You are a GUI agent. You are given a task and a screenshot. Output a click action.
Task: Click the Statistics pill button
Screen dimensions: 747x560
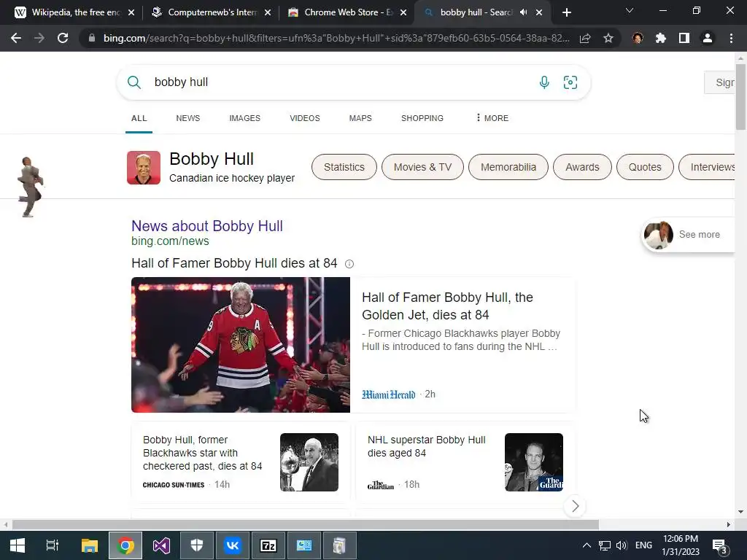tap(344, 167)
